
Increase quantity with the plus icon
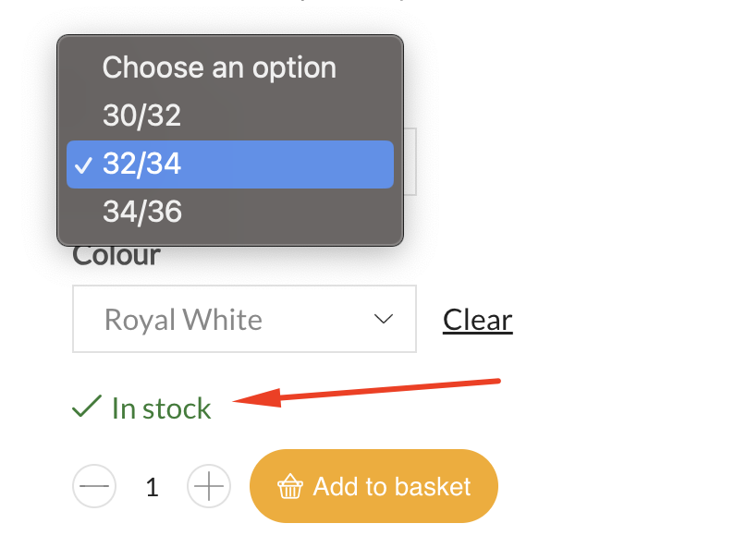(209, 486)
